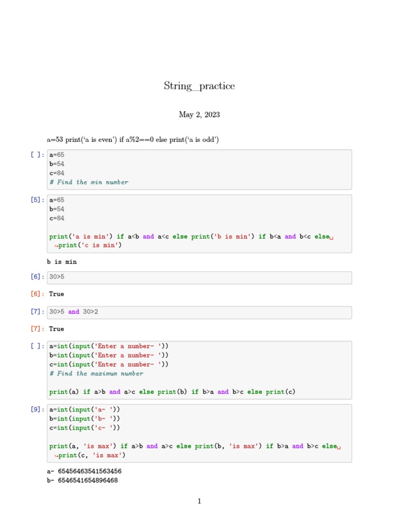Viewport: 399px width, 532px height.
Task: Select the code cell containing only 30>5
Action: [199, 277]
